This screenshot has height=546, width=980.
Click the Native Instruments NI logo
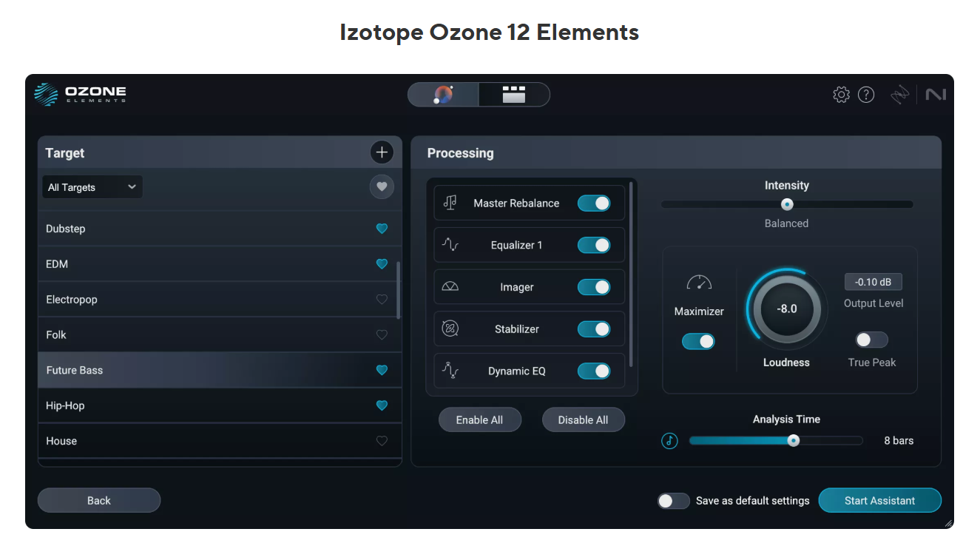(935, 95)
